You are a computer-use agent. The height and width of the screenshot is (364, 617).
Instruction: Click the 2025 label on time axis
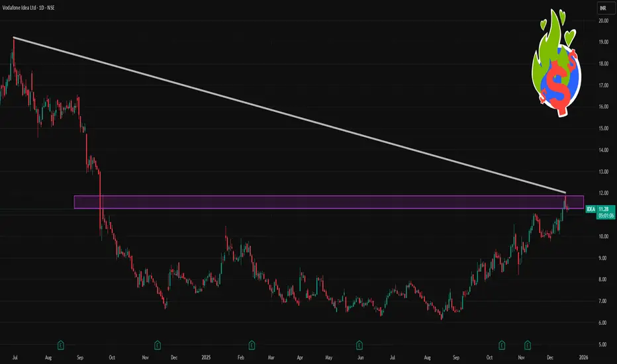(x=206, y=357)
